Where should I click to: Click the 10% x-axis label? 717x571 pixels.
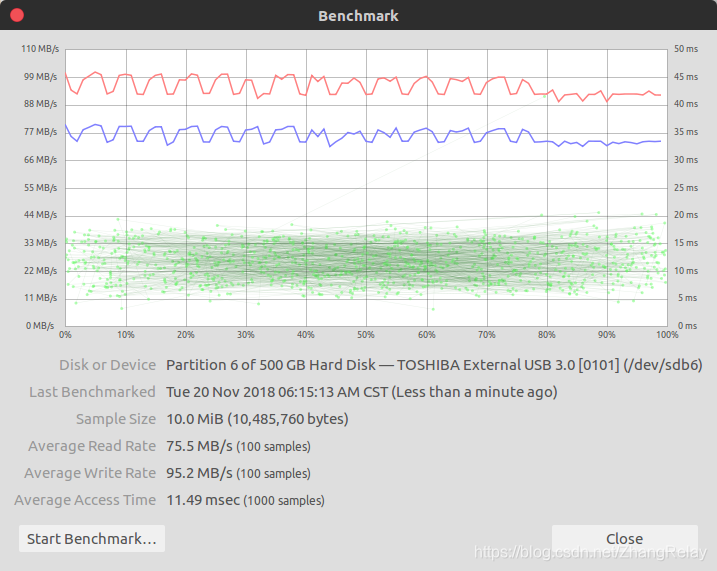pos(126,335)
